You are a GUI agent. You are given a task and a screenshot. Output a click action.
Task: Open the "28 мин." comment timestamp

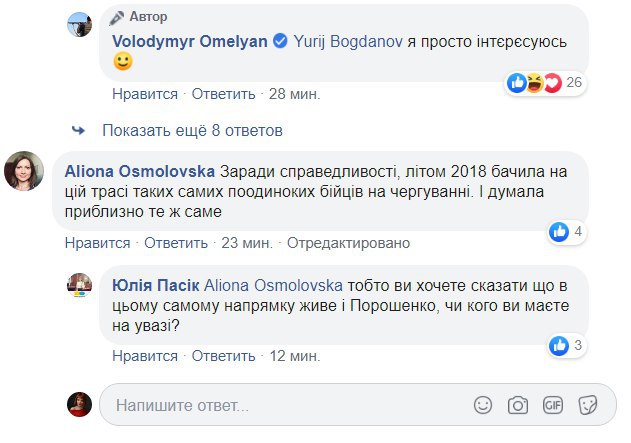tap(293, 94)
